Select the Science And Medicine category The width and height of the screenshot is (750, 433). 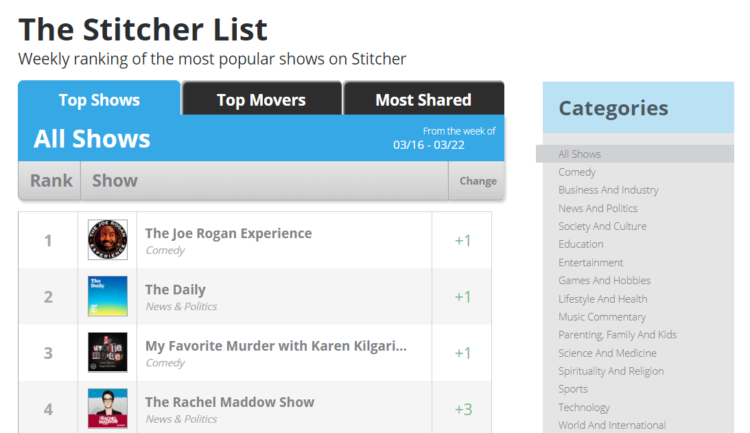pos(607,353)
